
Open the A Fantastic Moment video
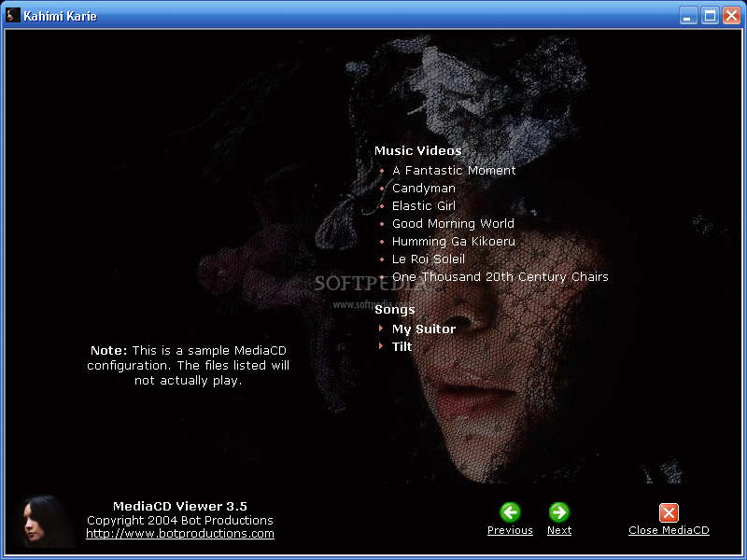point(454,171)
